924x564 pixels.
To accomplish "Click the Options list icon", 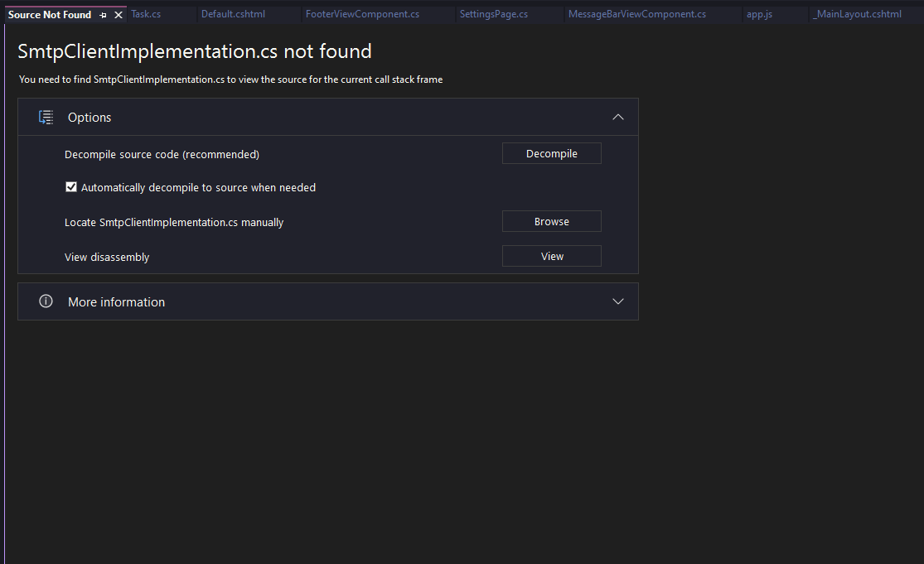I will (46, 118).
